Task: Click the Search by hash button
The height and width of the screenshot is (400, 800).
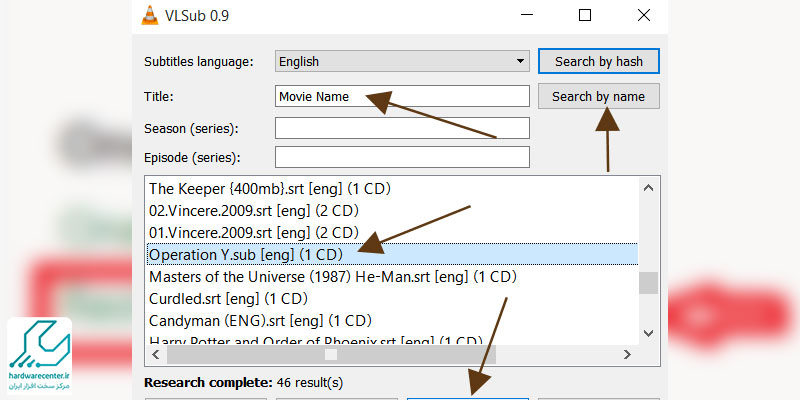Action: (x=598, y=61)
